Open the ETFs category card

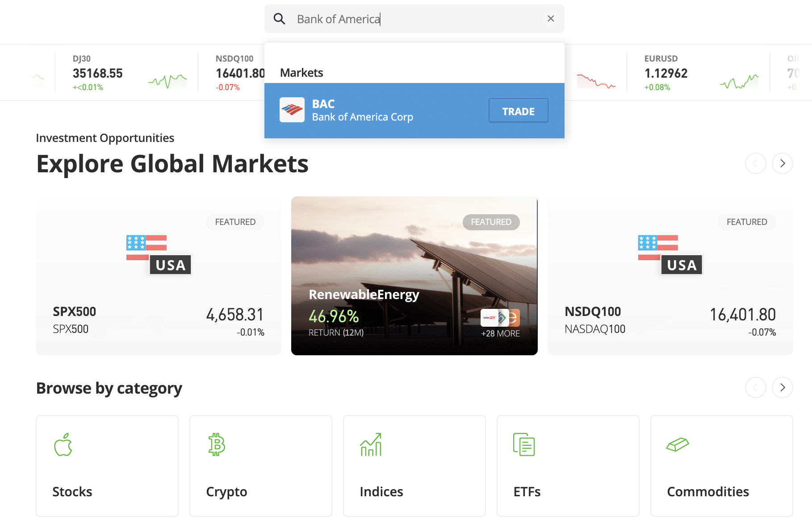568,466
